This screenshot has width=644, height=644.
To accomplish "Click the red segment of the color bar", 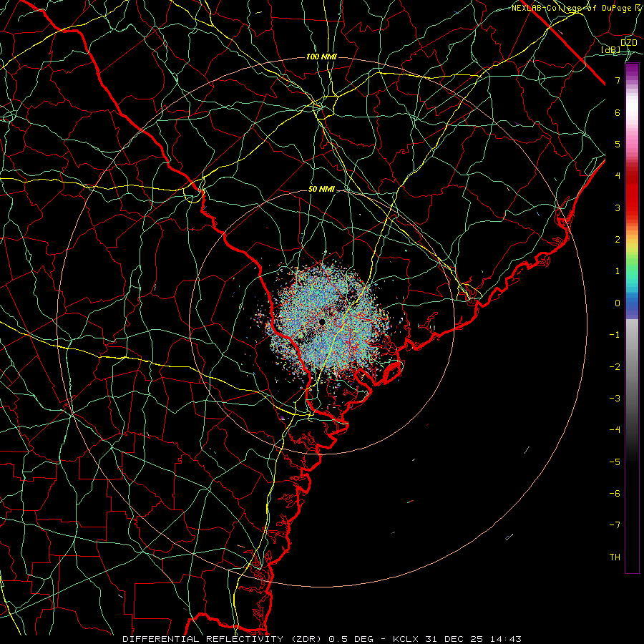I will [x=632, y=193].
